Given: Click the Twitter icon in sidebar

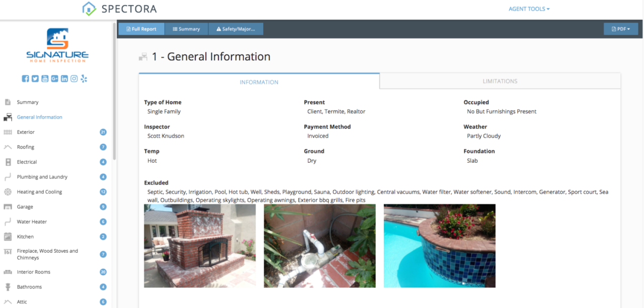Looking at the screenshot, I should tap(35, 79).
